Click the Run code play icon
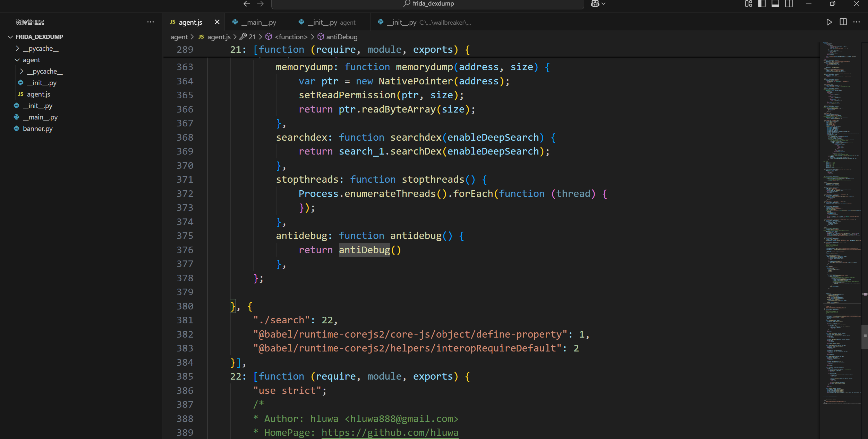Screen dimensions: 868x439 [x=829, y=22]
